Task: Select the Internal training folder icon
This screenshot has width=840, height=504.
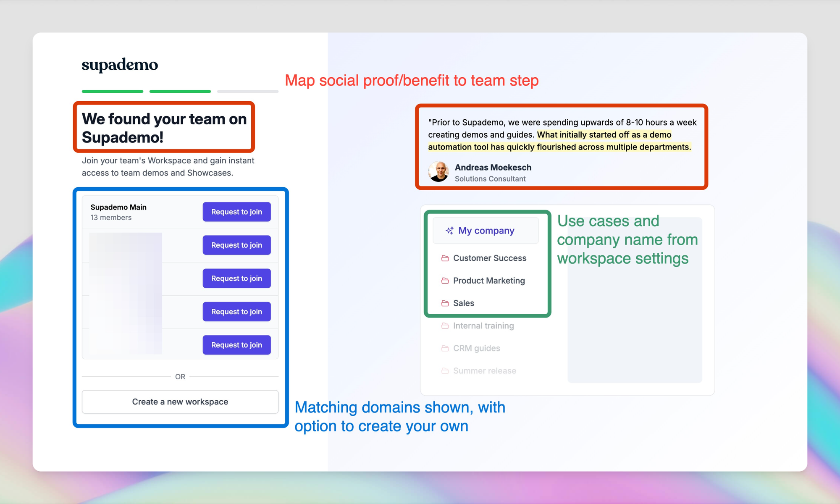Action: 445,326
